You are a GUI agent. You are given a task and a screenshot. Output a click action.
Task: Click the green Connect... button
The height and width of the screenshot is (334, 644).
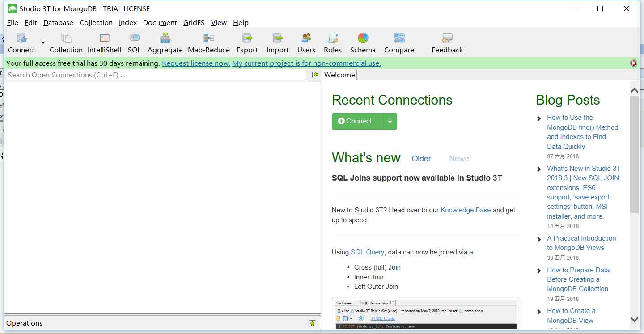(358, 122)
